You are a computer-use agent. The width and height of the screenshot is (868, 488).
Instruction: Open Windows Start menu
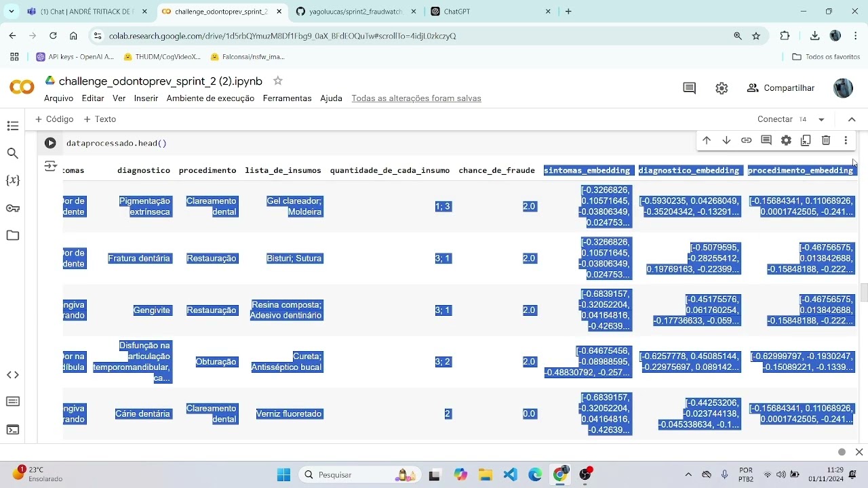(283, 475)
